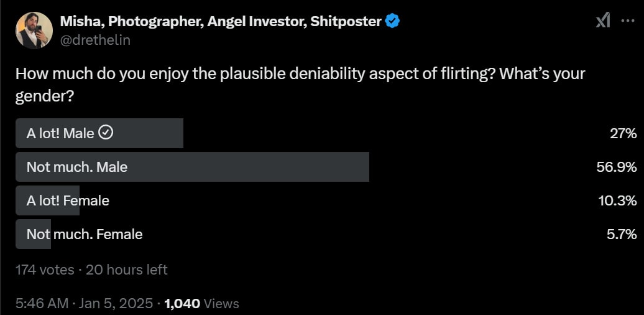Viewport: 644px width, 315px height.
Task: Click the 1,040 Views count
Action: 201,303
